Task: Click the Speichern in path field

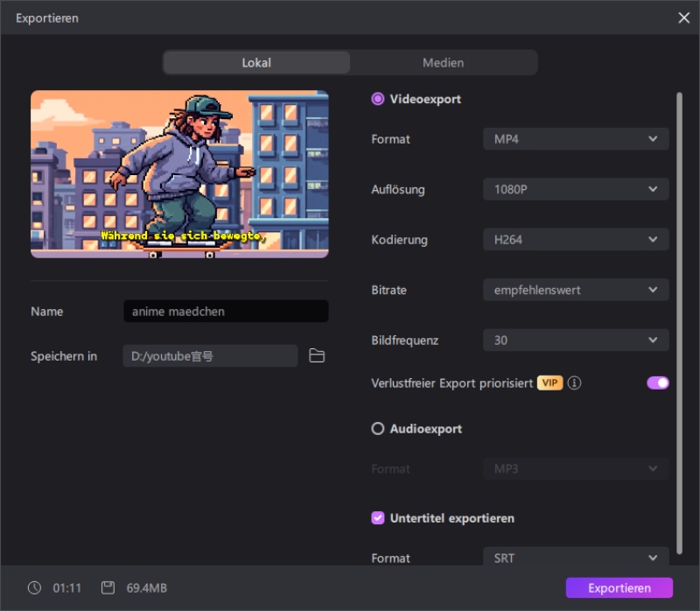Action: pyautogui.click(x=210, y=356)
